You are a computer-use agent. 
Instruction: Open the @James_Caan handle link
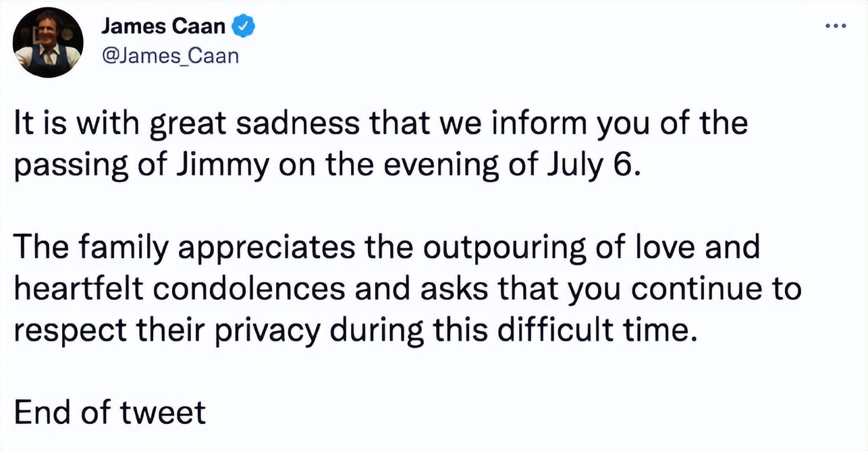(x=169, y=55)
